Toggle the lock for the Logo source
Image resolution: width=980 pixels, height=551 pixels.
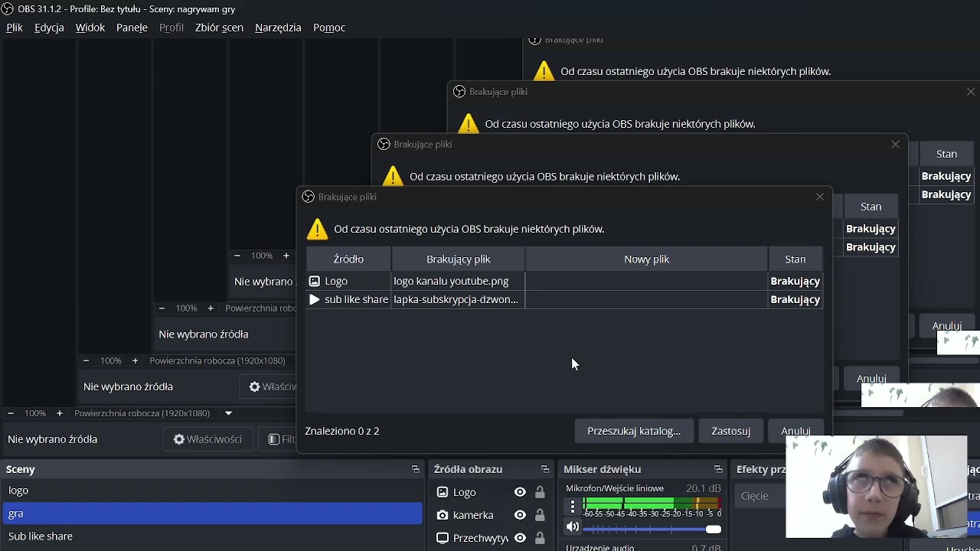(x=540, y=492)
